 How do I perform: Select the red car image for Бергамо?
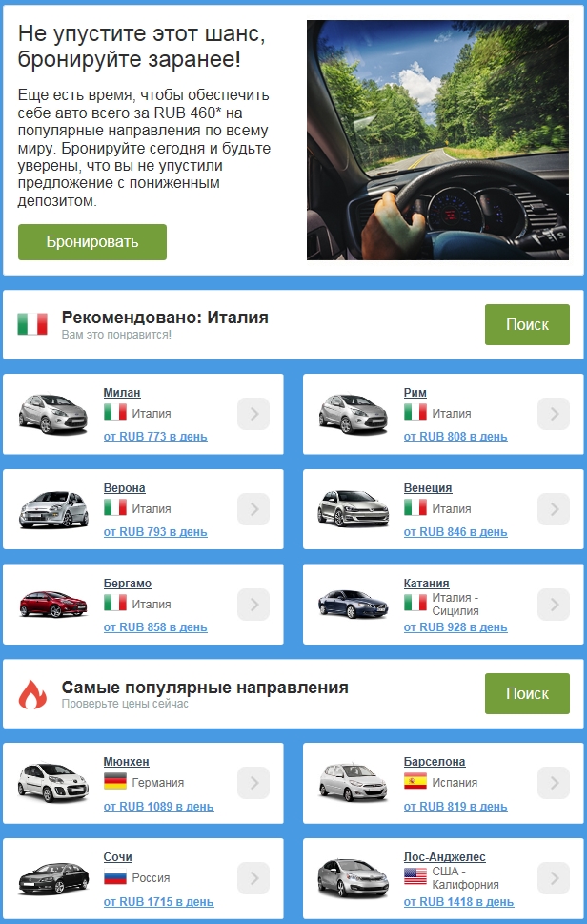click(53, 604)
